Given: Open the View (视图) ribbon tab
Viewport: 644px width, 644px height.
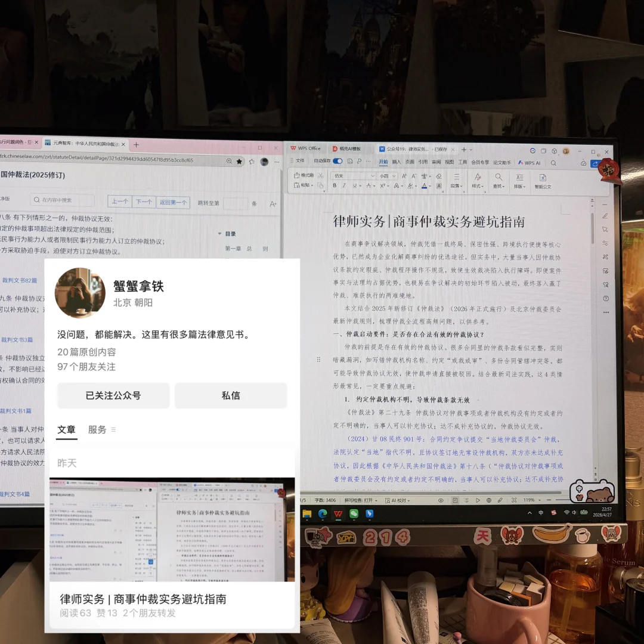Looking at the screenshot, I should click(x=450, y=162).
